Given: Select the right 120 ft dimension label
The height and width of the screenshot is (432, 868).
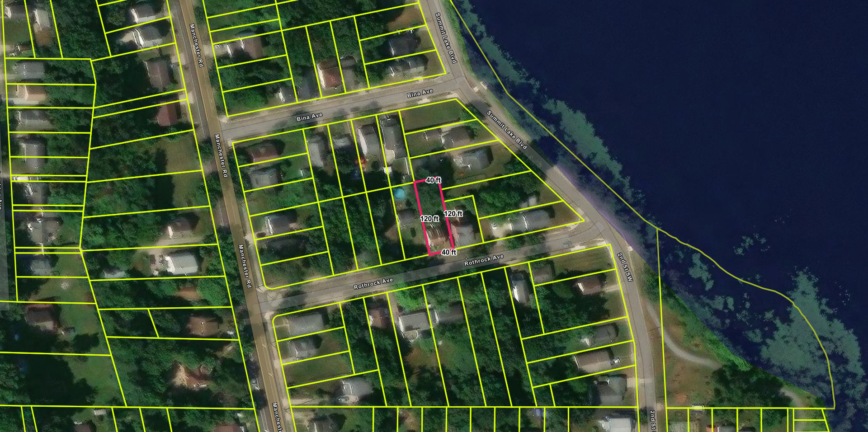Looking at the screenshot, I should (x=453, y=214).
